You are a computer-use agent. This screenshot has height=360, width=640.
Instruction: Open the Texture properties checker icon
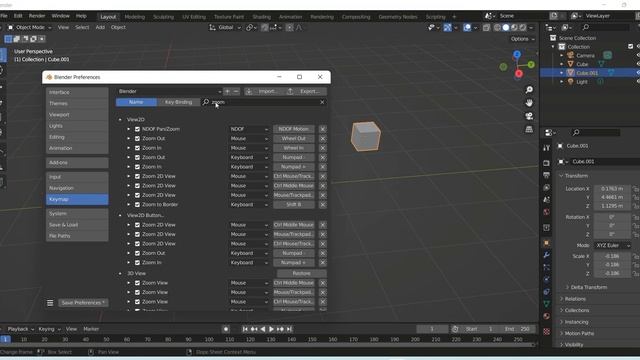tap(547, 331)
